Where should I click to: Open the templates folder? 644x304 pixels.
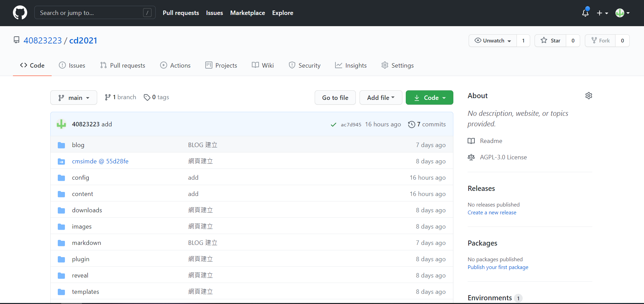point(86,292)
